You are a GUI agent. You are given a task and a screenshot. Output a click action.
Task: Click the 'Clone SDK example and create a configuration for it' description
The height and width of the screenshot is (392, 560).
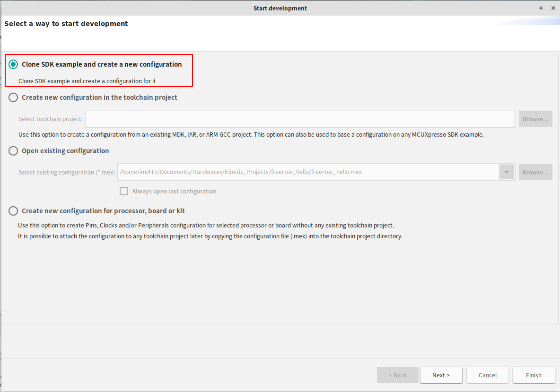coord(87,81)
